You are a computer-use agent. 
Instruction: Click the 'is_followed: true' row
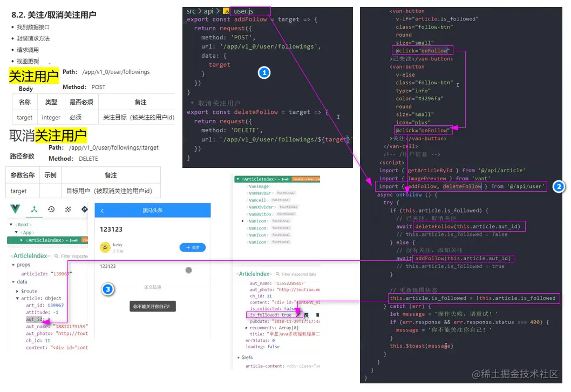click(x=270, y=315)
